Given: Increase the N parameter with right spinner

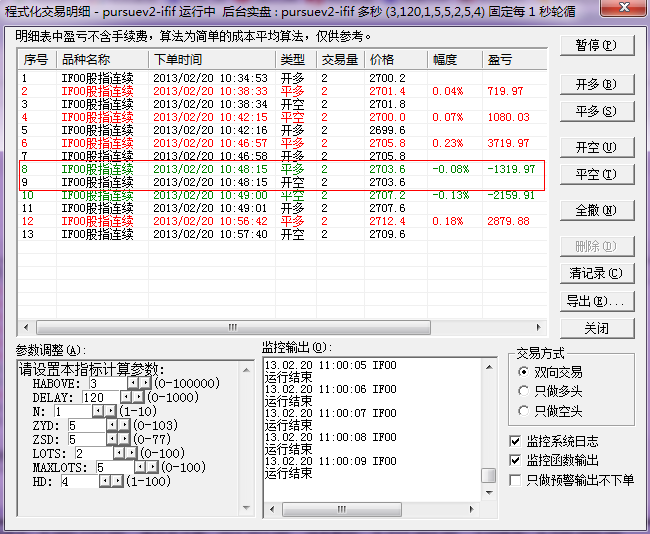Looking at the screenshot, I should click(110, 411).
